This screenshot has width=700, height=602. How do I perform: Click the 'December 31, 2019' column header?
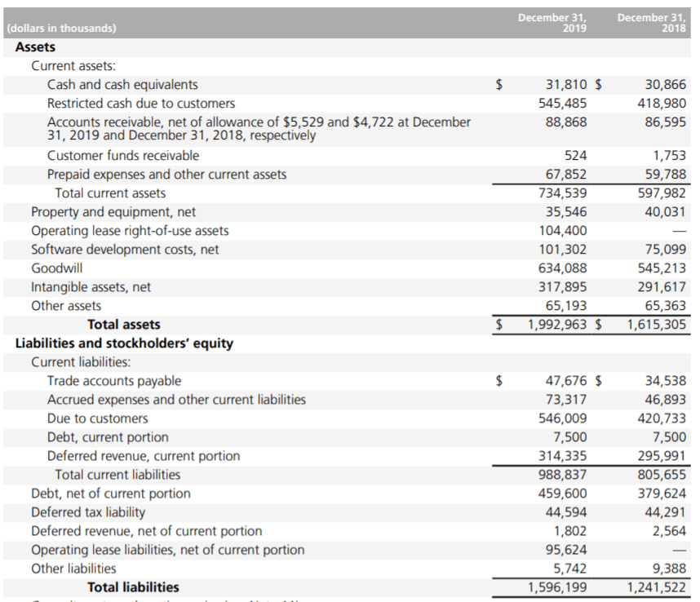[552, 23]
